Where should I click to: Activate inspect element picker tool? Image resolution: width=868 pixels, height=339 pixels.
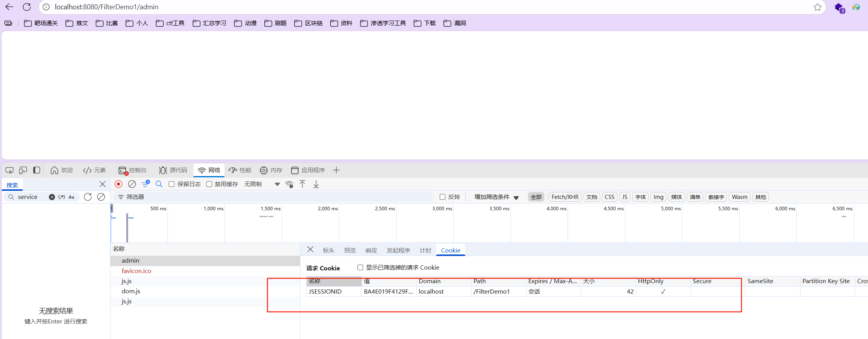[x=10, y=170]
